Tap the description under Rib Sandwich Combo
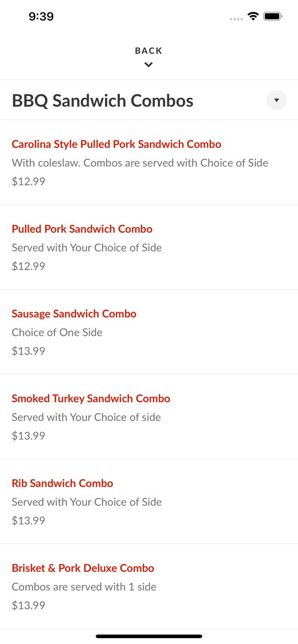The width and height of the screenshot is (298, 644). click(87, 502)
